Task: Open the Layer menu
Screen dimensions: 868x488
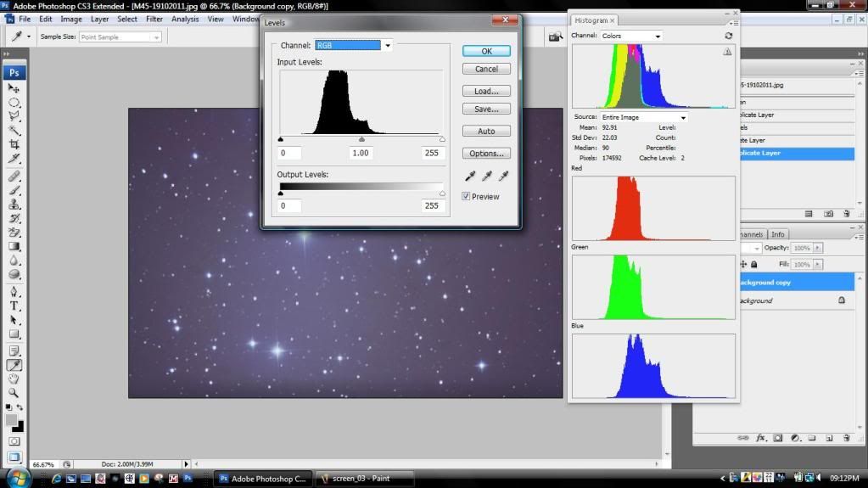Action: [99, 19]
